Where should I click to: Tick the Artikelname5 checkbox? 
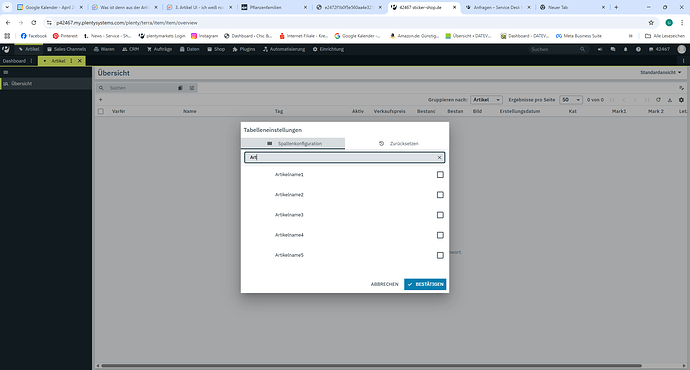(440, 256)
